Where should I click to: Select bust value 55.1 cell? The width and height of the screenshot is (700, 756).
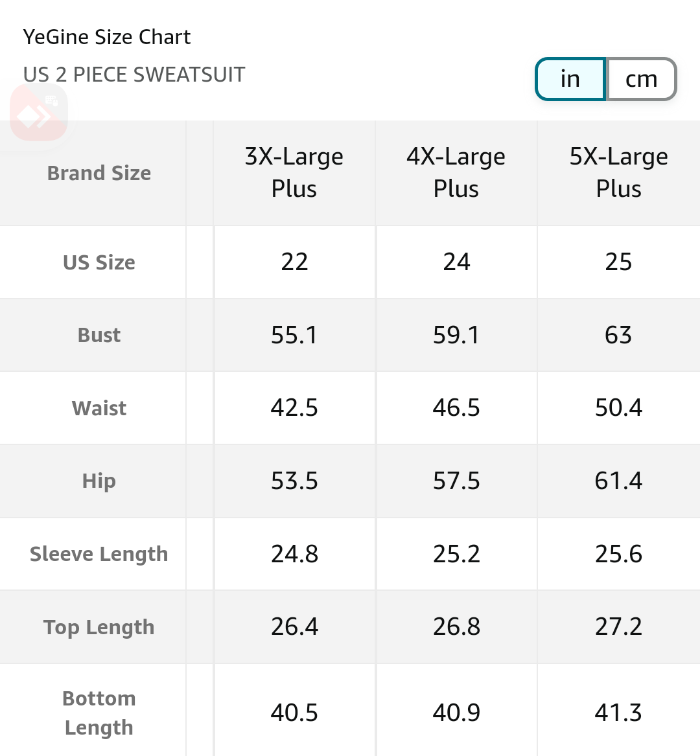pos(294,335)
